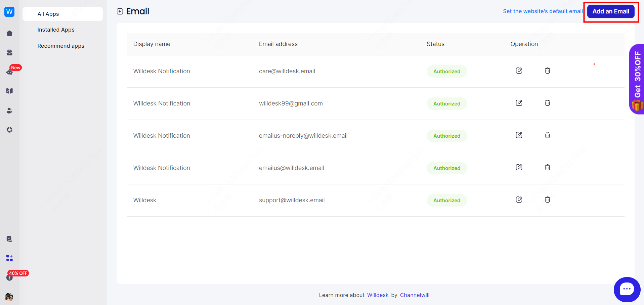Open the help center book icon
The image size is (644, 305).
[9, 91]
